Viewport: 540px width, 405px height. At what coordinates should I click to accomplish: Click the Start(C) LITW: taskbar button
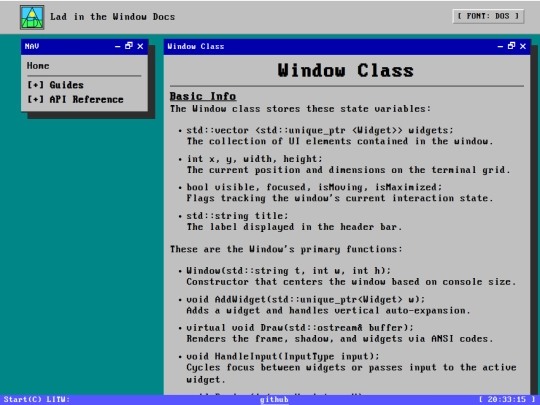(37, 399)
